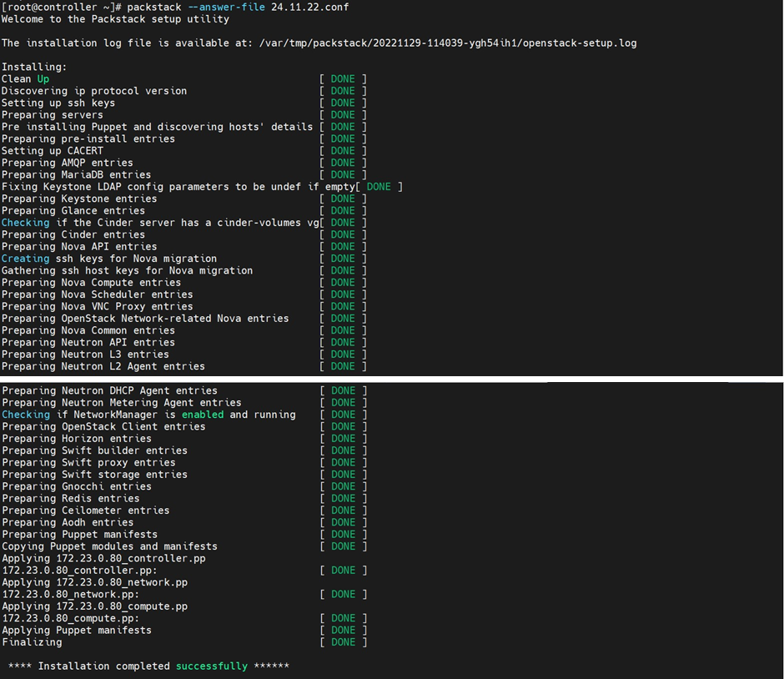The image size is (784, 679).
Task: Click 'Preparing Glance entries' text
Action: 73,211
